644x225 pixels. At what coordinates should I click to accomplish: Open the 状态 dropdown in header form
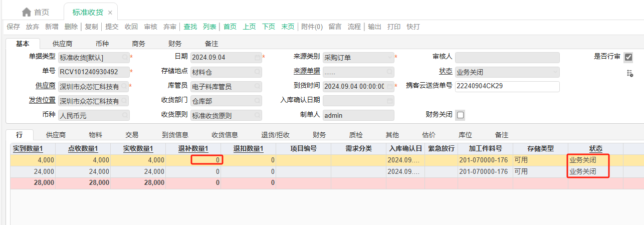(x=555, y=72)
